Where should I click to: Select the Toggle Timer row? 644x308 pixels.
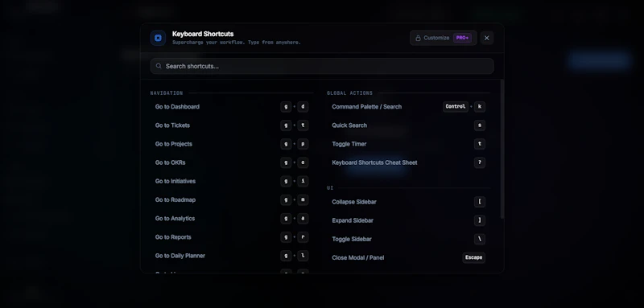409,144
